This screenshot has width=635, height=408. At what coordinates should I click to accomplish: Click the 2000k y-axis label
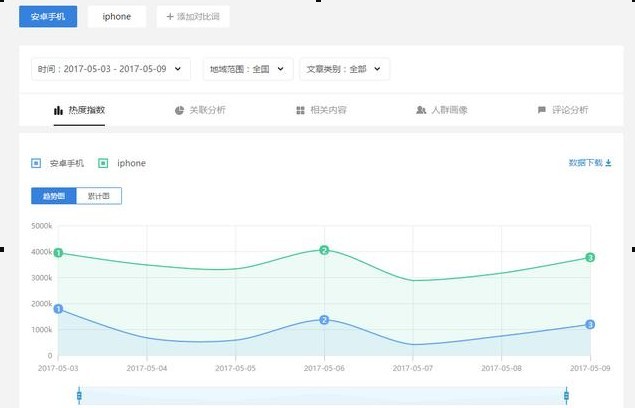click(x=42, y=303)
